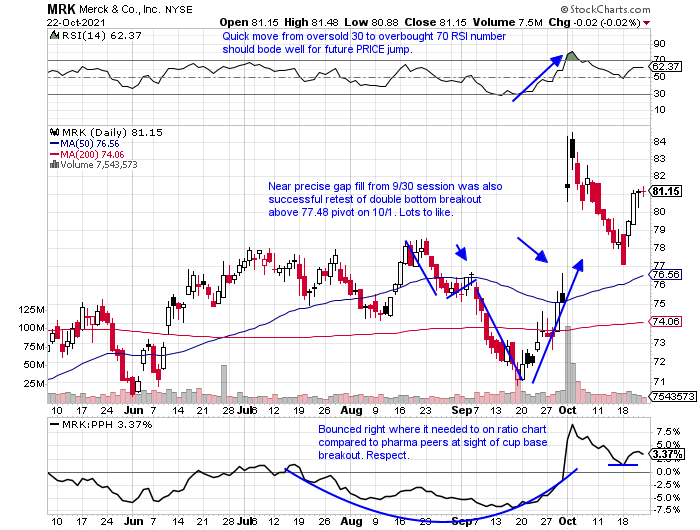Image resolution: width=700 pixels, height=530 pixels.
Task: Click the 7.5% ratio axis label
Action: pyautogui.click(x=669, y=431)
